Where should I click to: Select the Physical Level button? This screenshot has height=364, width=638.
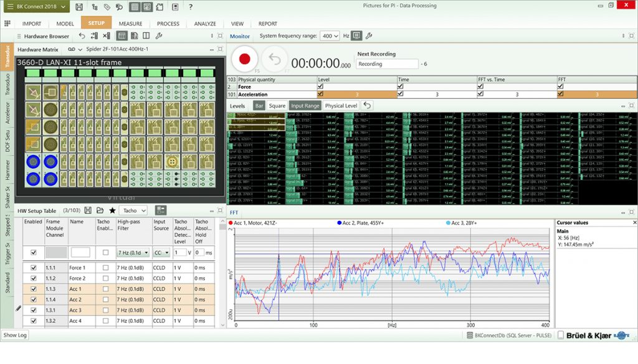pyautogui.click(x=341, y=106)
